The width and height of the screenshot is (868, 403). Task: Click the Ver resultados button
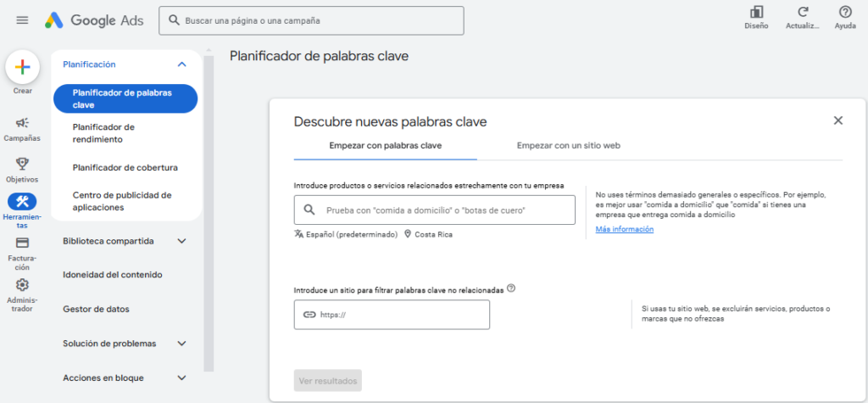coord(328,381)
